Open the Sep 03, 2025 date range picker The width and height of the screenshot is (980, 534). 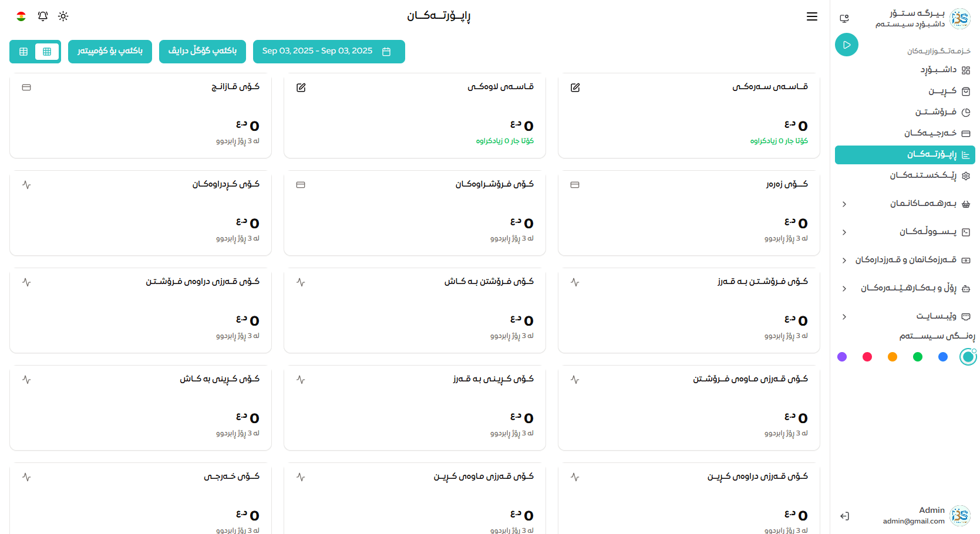pos(328,52)
